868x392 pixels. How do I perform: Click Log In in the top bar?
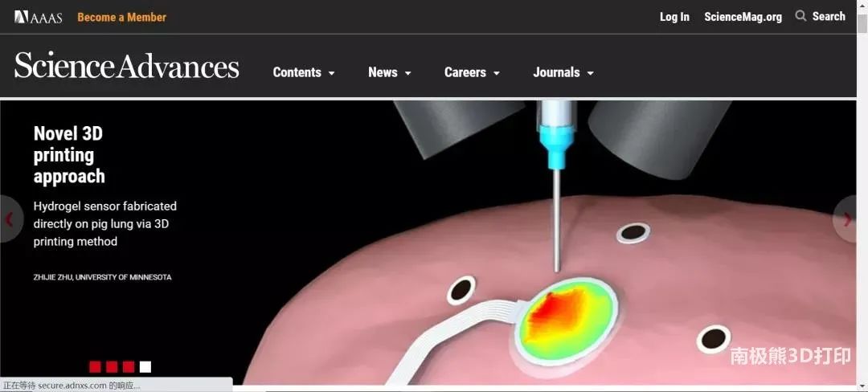coord(674,17)
